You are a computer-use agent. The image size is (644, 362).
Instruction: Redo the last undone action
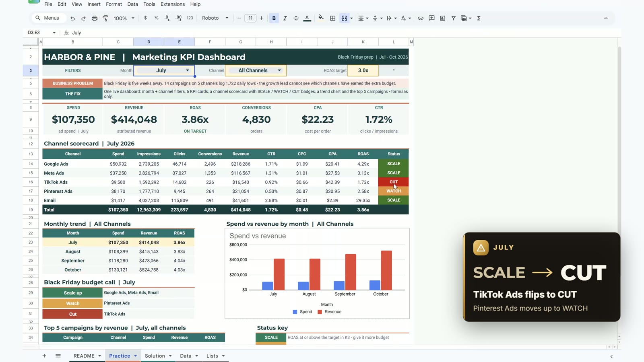pos(83,18)
